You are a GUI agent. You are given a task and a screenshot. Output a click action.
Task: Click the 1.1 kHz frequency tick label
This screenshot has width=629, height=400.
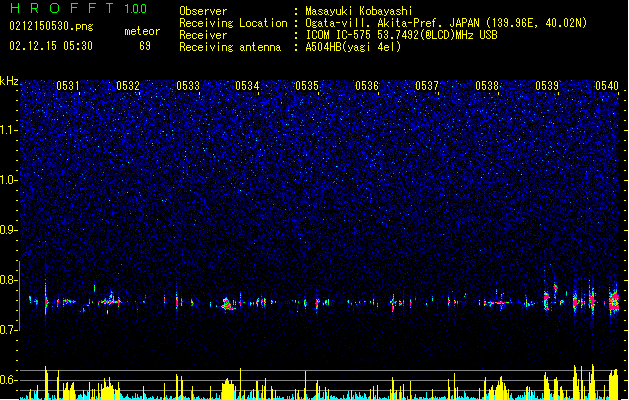pos(8,130)
